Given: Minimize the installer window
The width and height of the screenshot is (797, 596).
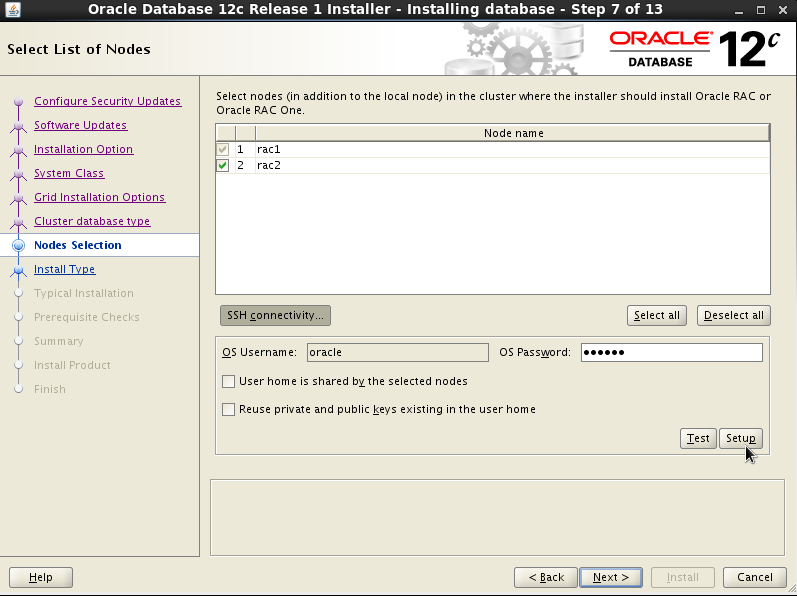Looking at the screenshot, I should point(739,10).
